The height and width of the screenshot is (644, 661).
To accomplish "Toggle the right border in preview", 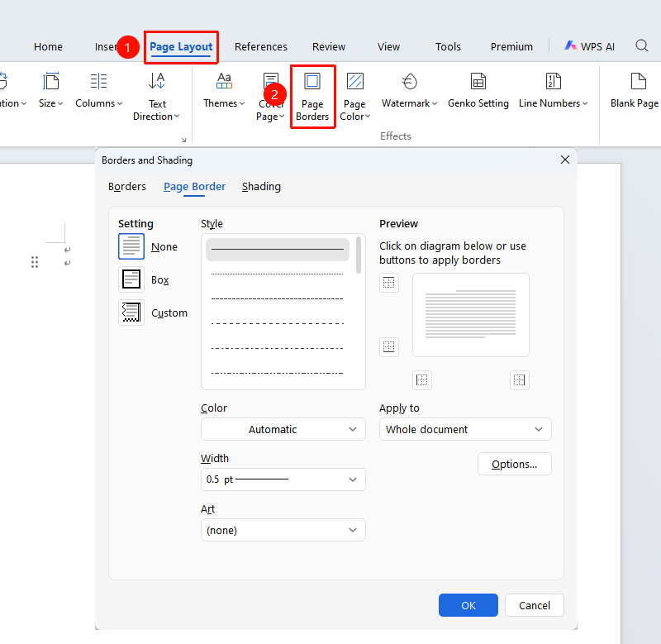I will tap(520, 380).
